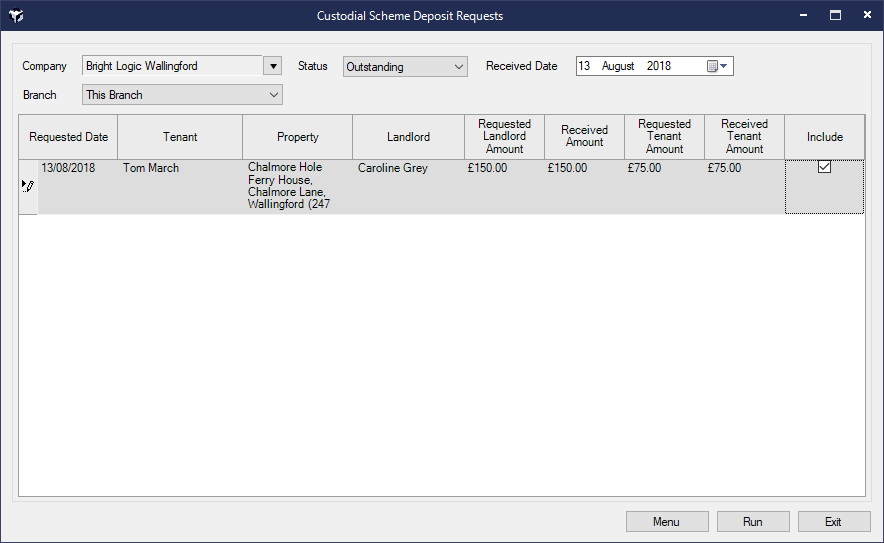The height and width of the screenshot is (543, 884).
Task: Click the row edit pencil indicator
Action: (x=28, y=186)
